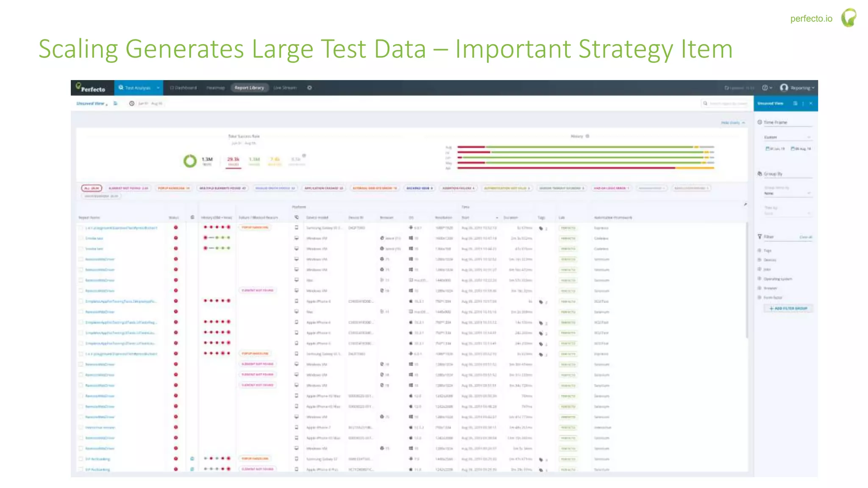Click the start date calendar icon

(767, 149)
